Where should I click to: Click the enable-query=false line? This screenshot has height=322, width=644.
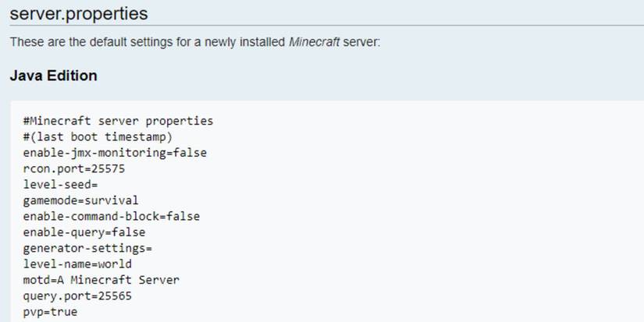tap(84, 232)
